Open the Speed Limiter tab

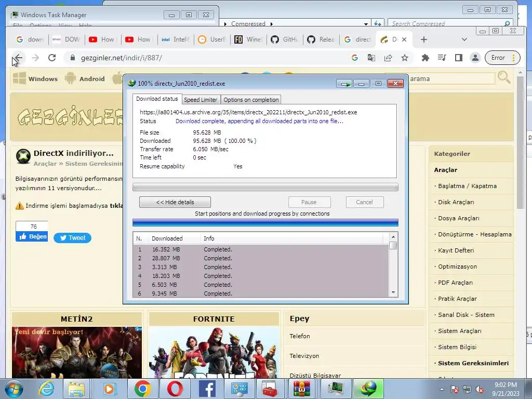coord(201,100)
